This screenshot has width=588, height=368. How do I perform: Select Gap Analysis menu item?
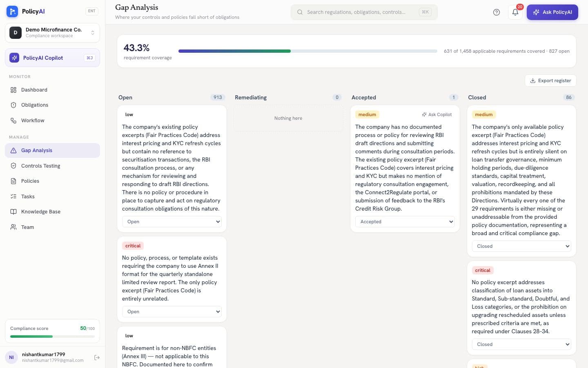point(52,150)
